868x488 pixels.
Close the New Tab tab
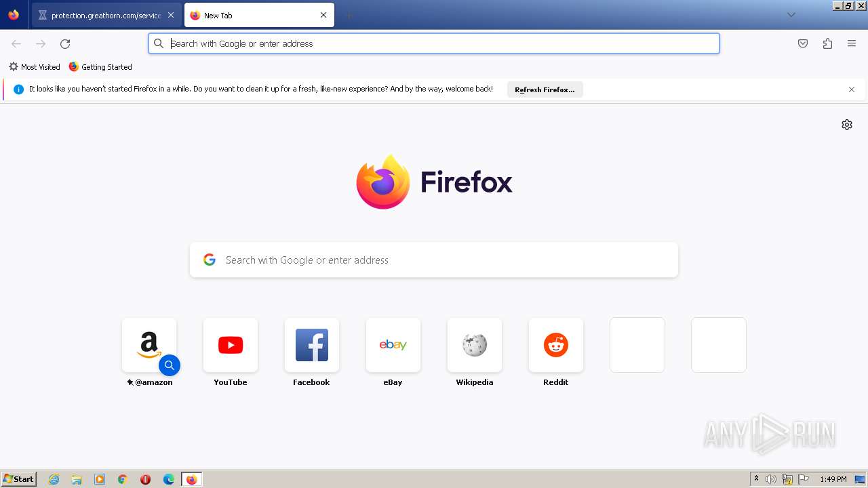tap(323, 15)
